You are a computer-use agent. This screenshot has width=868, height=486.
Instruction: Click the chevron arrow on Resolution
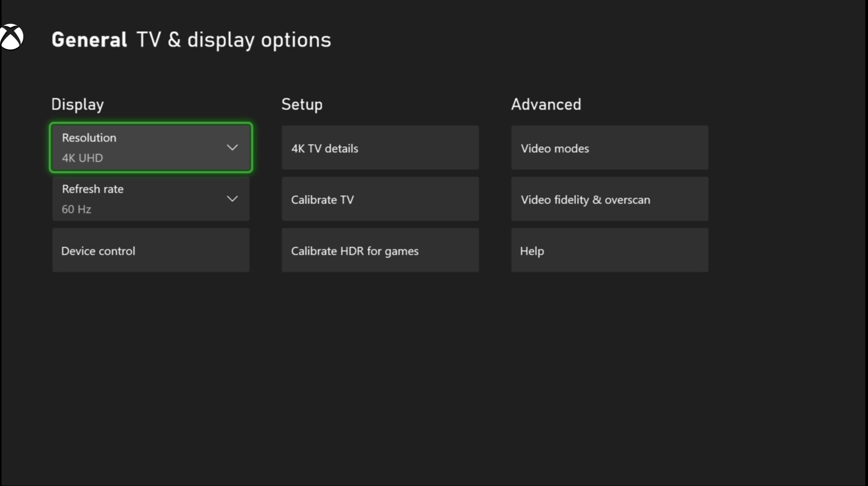coord(232,148)
